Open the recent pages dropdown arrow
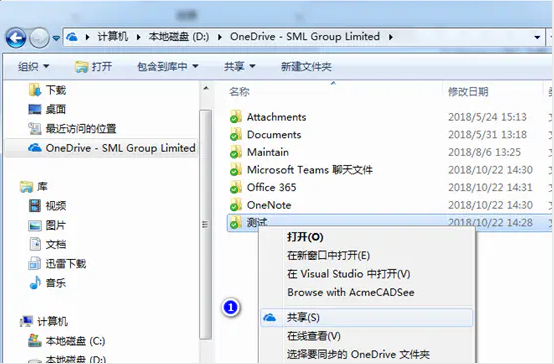Image resolution: width=554 pixels, height=364 pixels. pyautogui.click(x=56, y=38)
